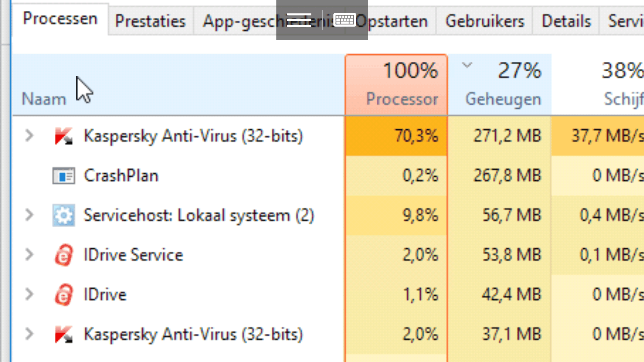Screen dimensions: 644x362
Task: Expand the IDrive process row
Action: (30, 294)
